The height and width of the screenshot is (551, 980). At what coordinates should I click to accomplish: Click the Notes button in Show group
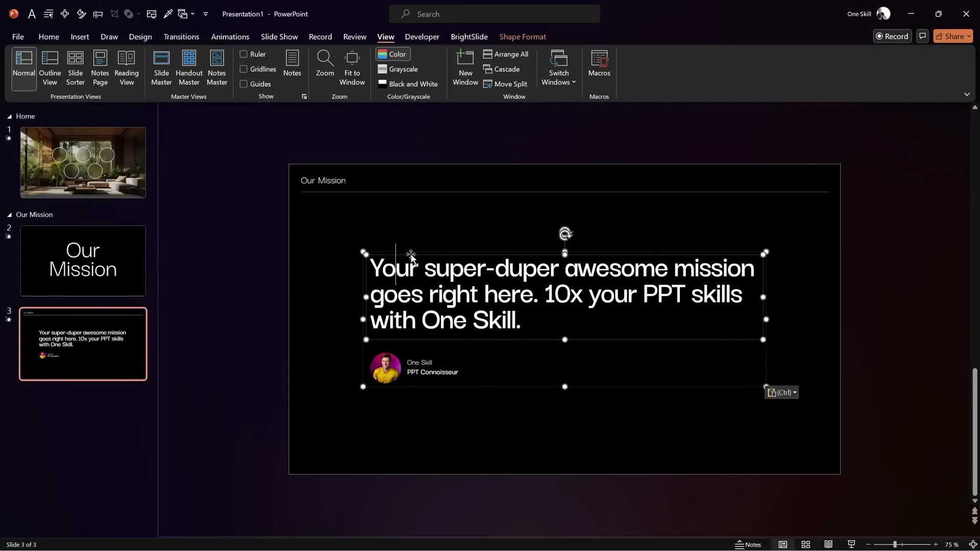click(x=292, y=64)
